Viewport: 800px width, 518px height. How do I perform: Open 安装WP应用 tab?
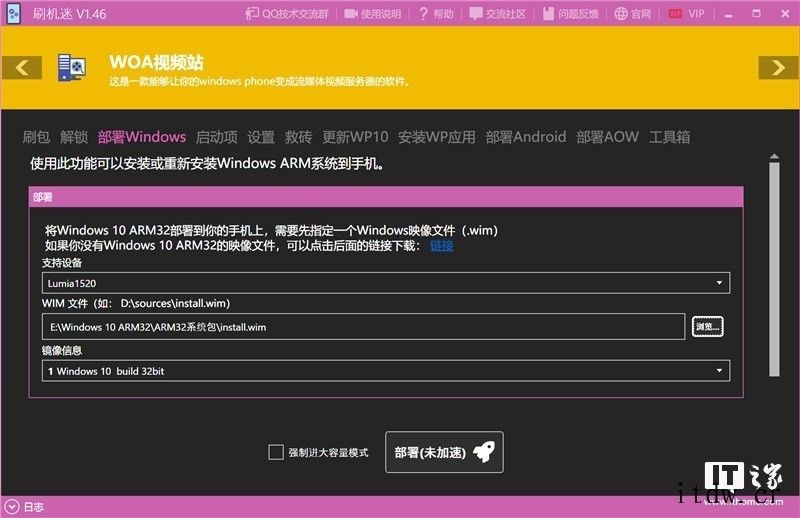point(437,137)
